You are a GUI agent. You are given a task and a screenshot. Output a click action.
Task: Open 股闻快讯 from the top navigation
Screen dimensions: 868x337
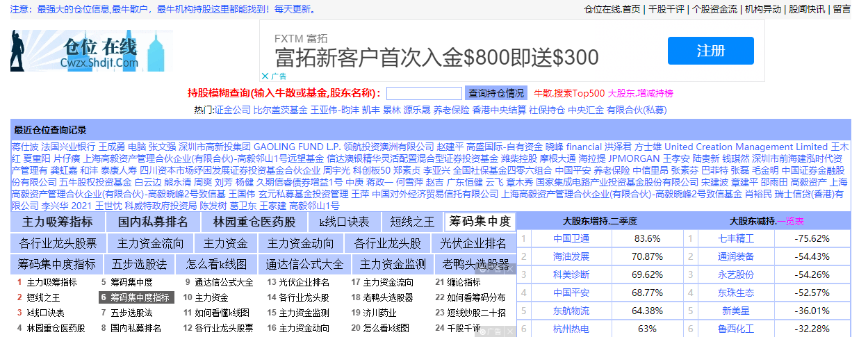click(x=808, y=9)
